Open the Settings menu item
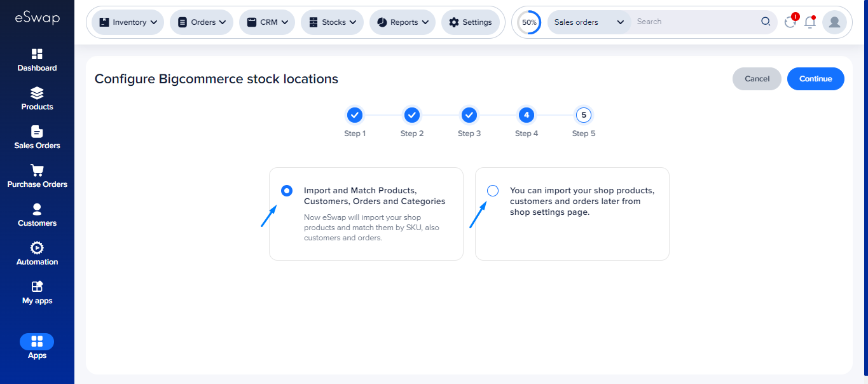Viewport: 868px width, 384px height. 471,22
